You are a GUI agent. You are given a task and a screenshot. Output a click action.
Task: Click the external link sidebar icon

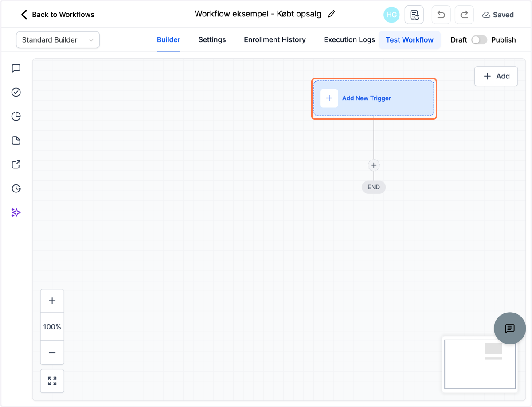coord(16,164)
